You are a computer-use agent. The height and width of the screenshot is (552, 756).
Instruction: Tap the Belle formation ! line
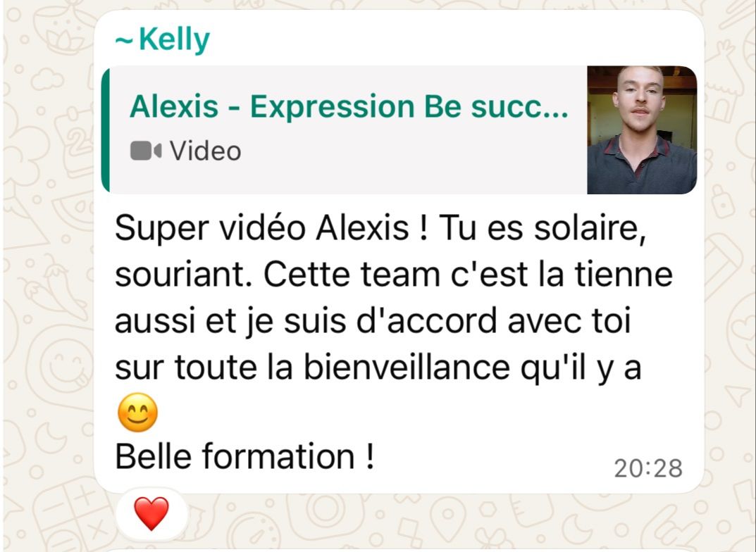(244, 456)
